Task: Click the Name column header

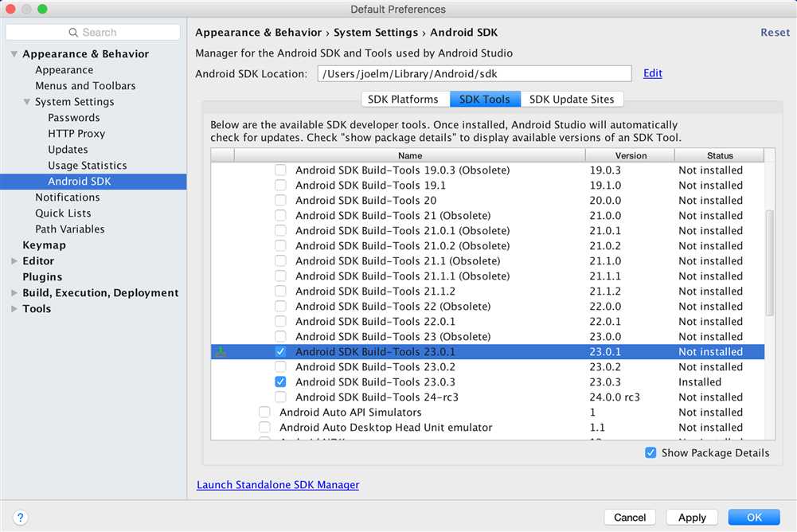Action: click(x=410, y=155)
